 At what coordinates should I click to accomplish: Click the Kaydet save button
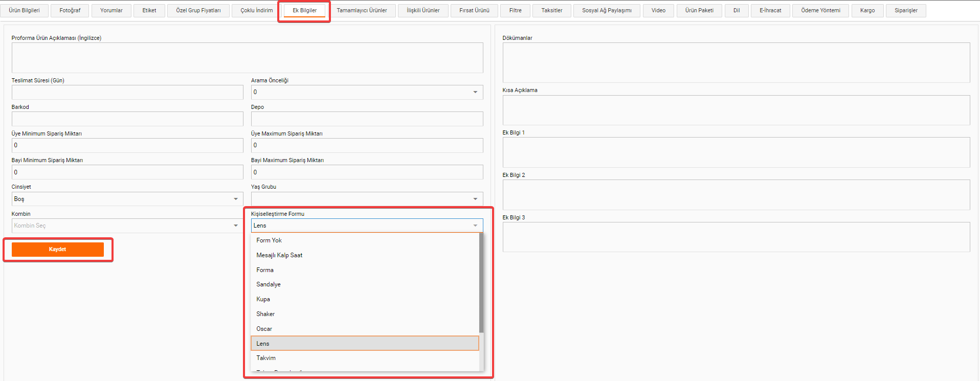point(58,250)
